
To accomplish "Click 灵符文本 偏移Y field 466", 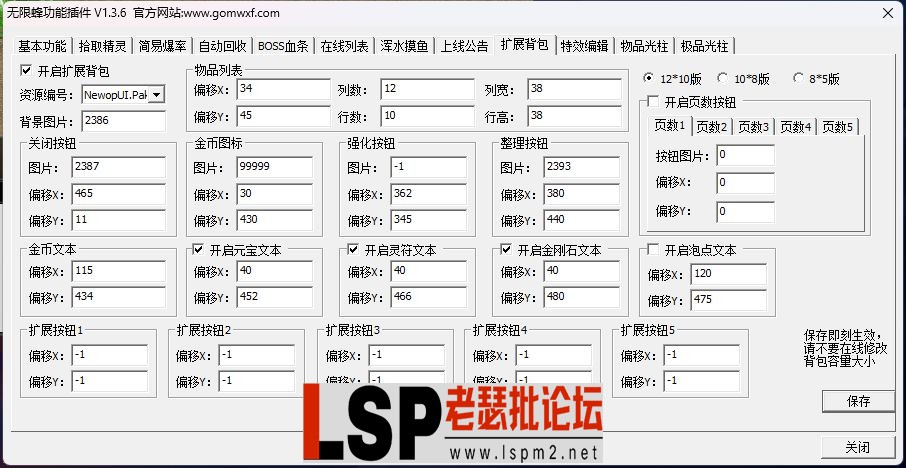I will point(429,297).
